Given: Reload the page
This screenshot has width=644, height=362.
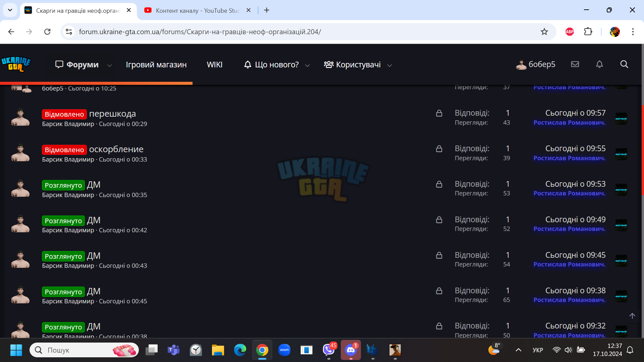Looking at the screenshot, I should pyautogui.click(x=47, y=32).
